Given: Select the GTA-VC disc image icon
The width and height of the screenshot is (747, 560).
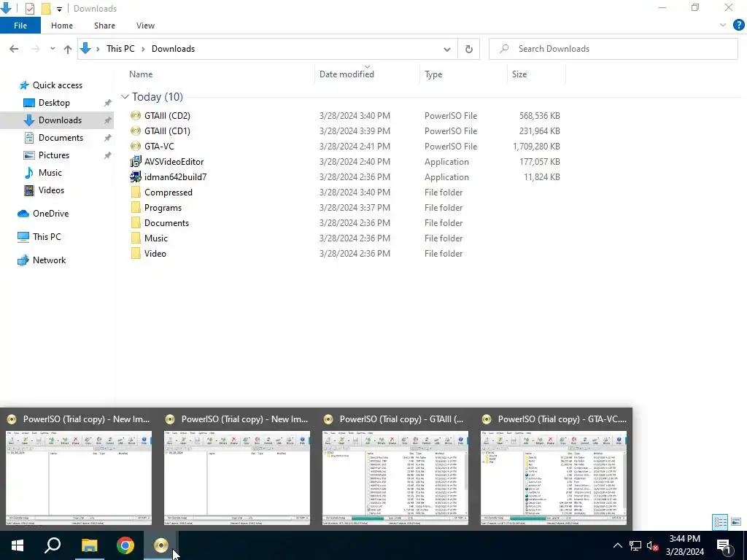Looking at the screenshot, I should pos(136,146).
